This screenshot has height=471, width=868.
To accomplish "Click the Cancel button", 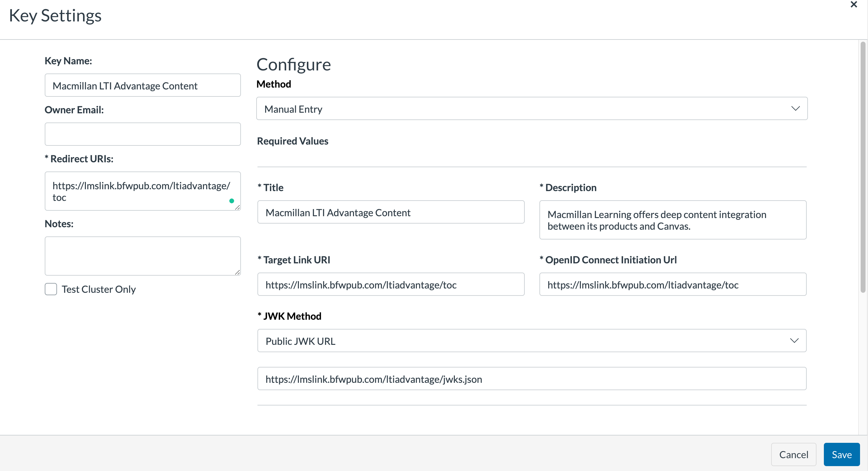I will pos(794,454).
